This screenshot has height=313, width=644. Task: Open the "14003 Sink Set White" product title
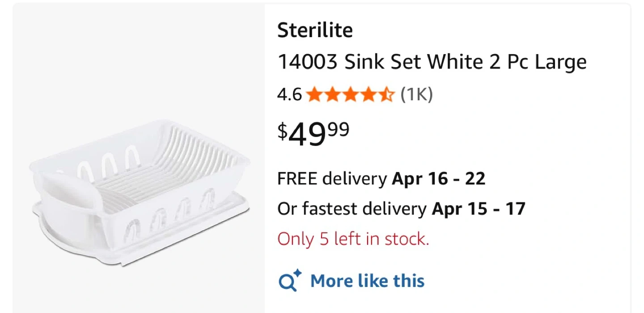pos(432,62)
